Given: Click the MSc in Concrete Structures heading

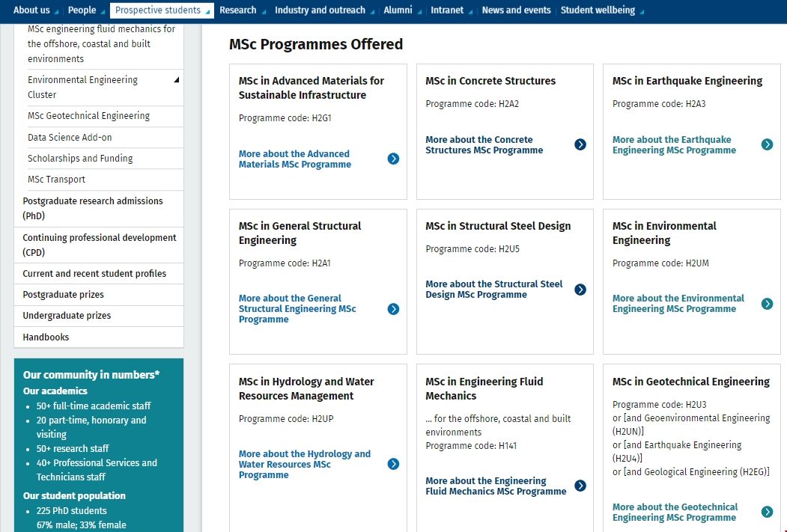Looking at the screenshot, I should coord(490,81).
